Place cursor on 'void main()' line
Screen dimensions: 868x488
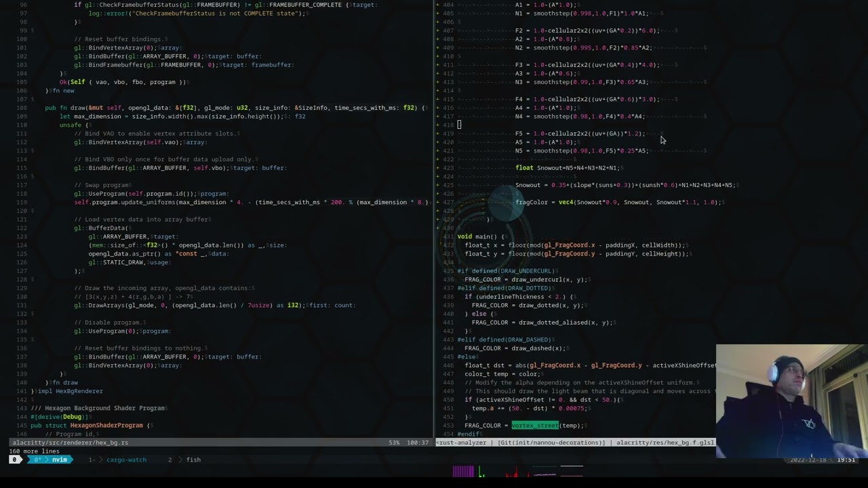tap(479, 237)
